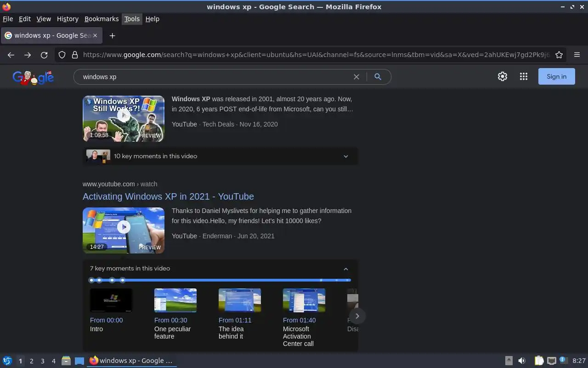Open Activating Windows XP in 2021 link

click(168, 196)
